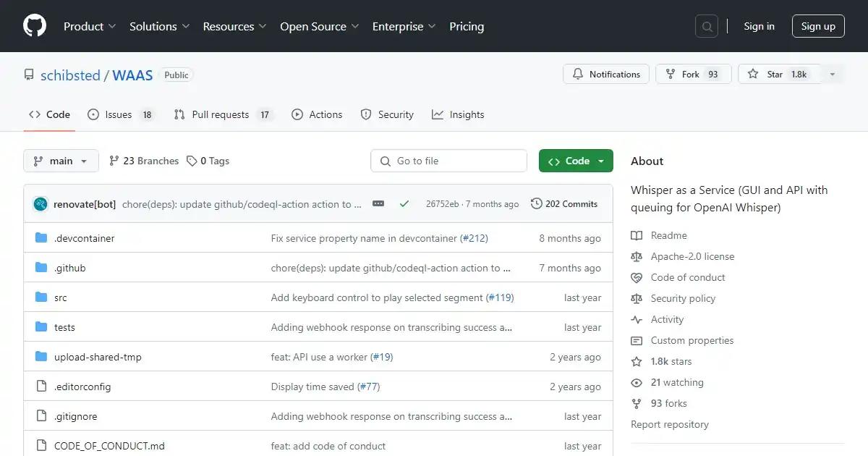Viewport: 868px width, 456px height.
Task: Click the CODE_OF_CONDUCT.md file icon
Action: coord(41,446)
